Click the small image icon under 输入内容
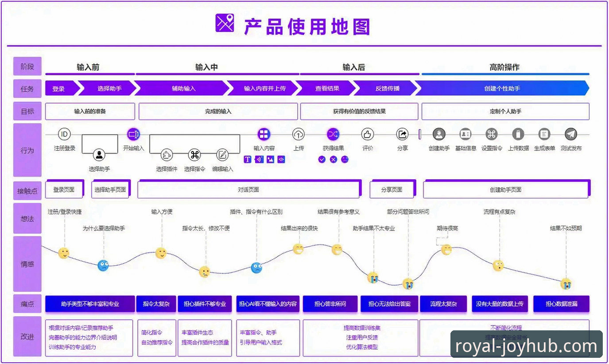 point(270,159)
